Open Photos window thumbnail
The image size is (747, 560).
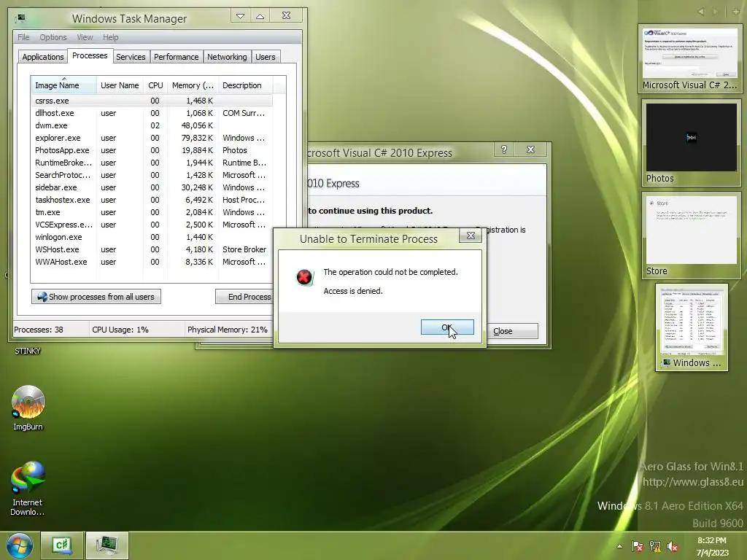pos(692,142)
